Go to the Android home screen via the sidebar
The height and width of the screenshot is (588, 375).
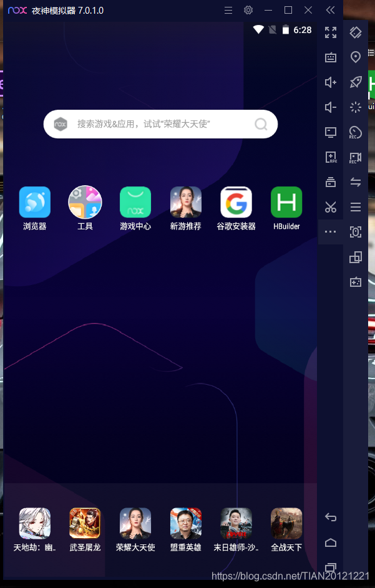click(330, 542)
